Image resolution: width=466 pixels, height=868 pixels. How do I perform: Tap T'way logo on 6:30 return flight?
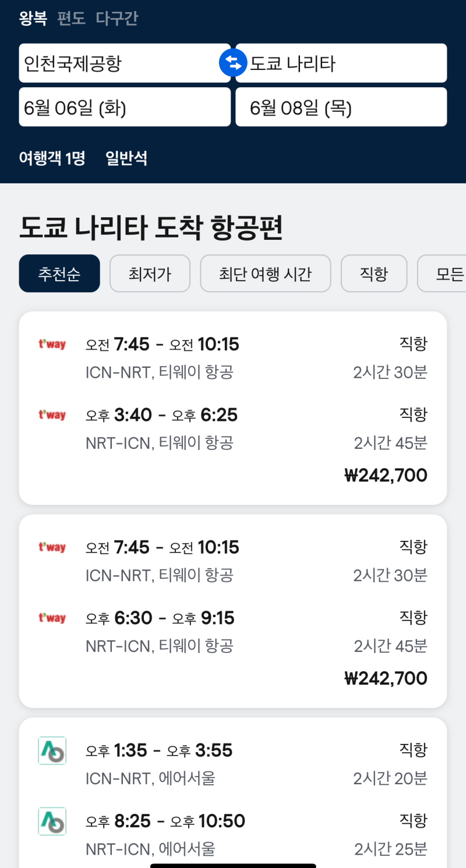(x=52, y=618)
